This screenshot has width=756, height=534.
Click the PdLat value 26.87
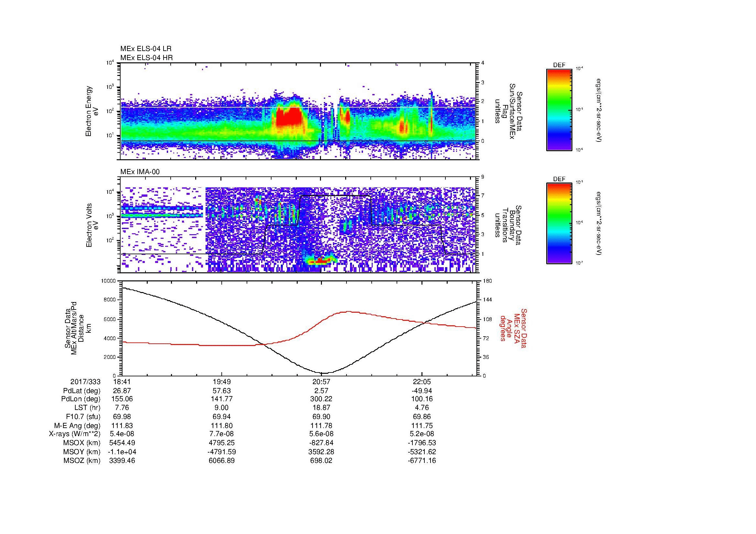pyautogui.click(x=122, y=391)
